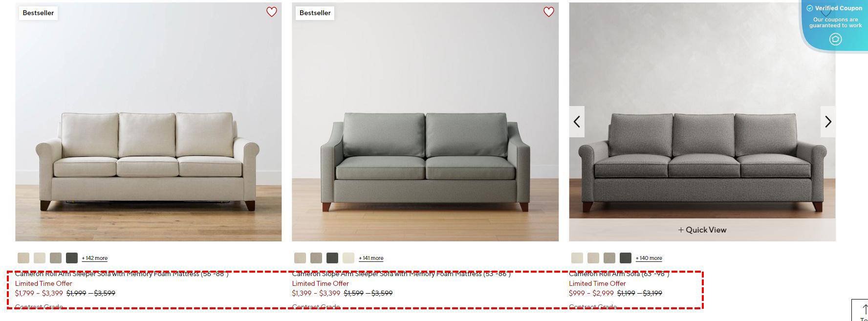Open Cameron Roll Arm Sleeper Sofa product title
868x321 pixels.
point(122,274)
